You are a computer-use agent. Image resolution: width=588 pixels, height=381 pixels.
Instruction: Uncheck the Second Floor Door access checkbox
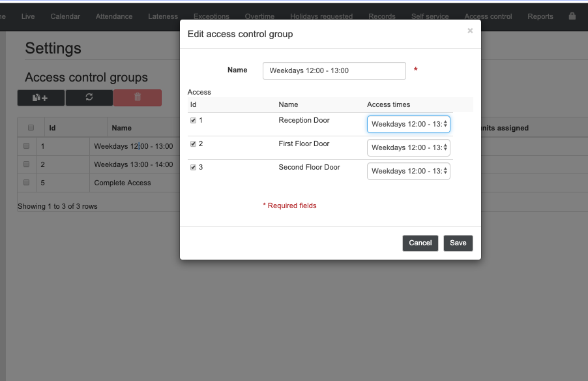click(x=193, y=167)
